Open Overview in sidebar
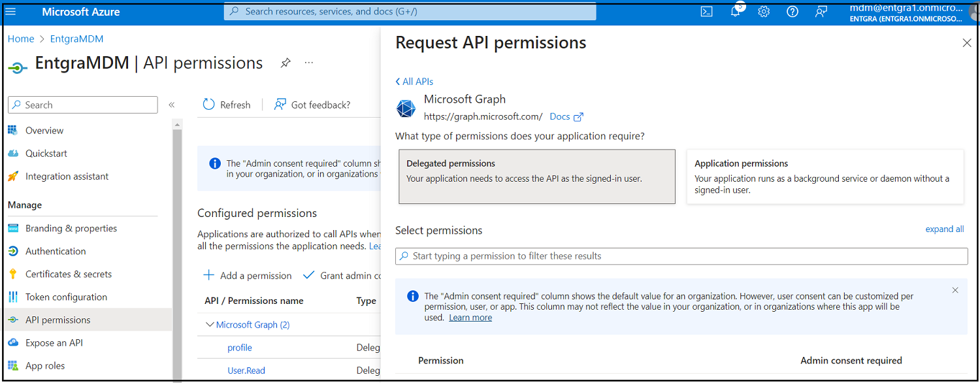 click(x=44, y=131)
